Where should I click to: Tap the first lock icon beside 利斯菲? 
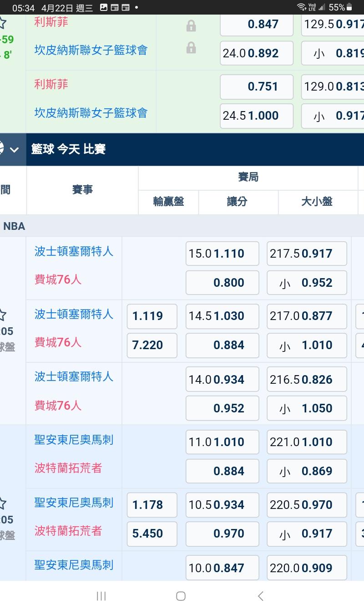click(x=191, y=26)
